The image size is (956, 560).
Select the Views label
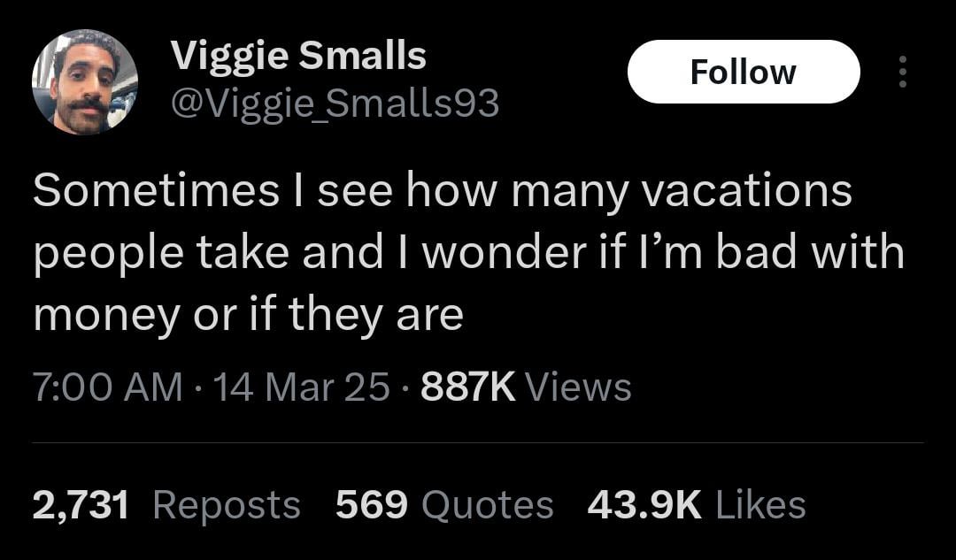(579, 387)
